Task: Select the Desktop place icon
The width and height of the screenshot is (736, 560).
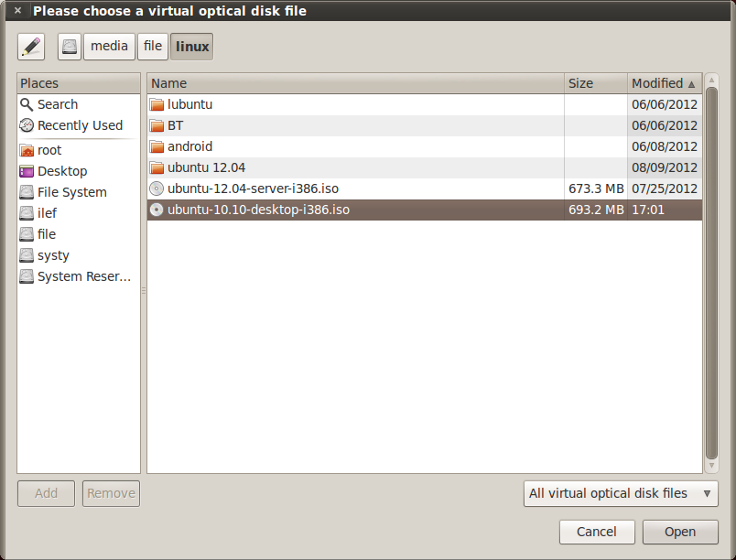Action: pos(27,171)
